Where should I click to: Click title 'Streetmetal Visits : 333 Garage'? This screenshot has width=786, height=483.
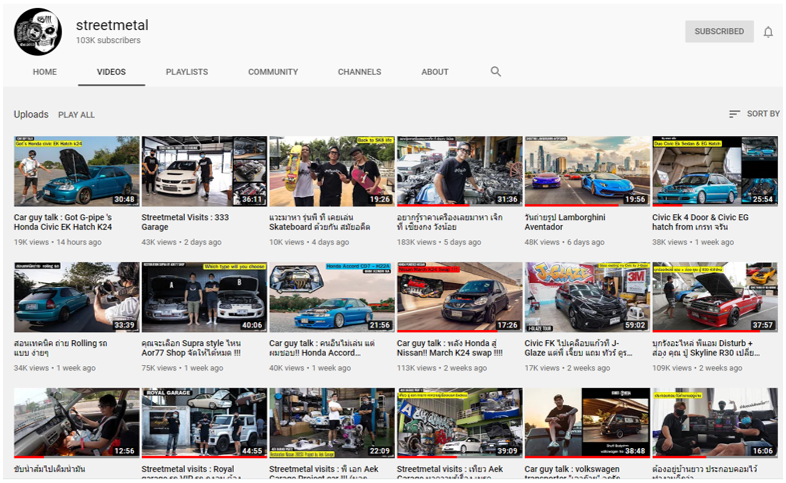click(x=185, y=222)
